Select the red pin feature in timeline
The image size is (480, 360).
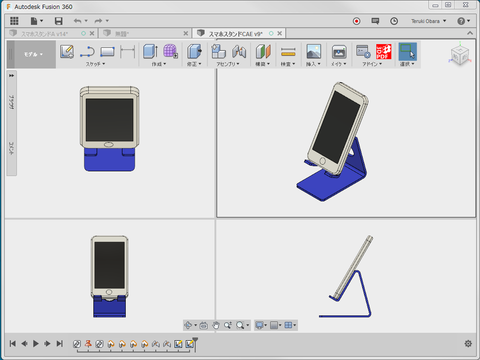88,343
